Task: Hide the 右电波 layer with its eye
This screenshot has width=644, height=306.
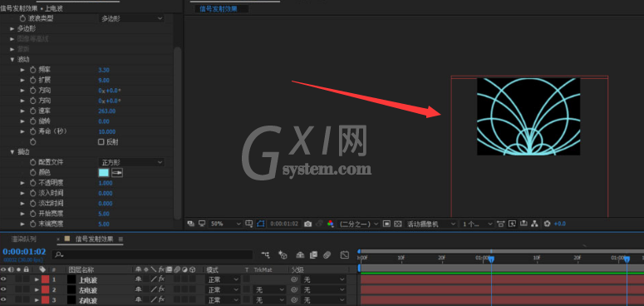Action: click(x=3, y=300)
